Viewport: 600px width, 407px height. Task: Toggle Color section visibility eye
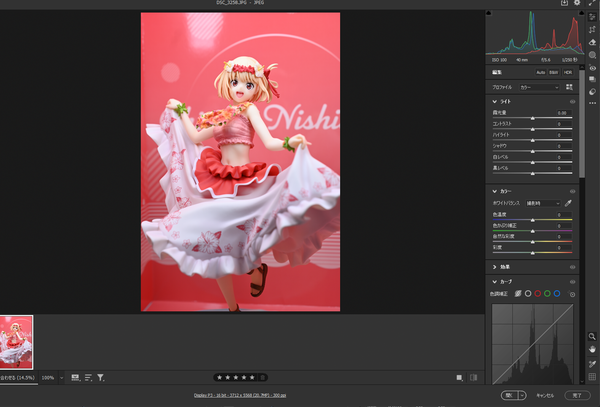(x=572, y=191)
